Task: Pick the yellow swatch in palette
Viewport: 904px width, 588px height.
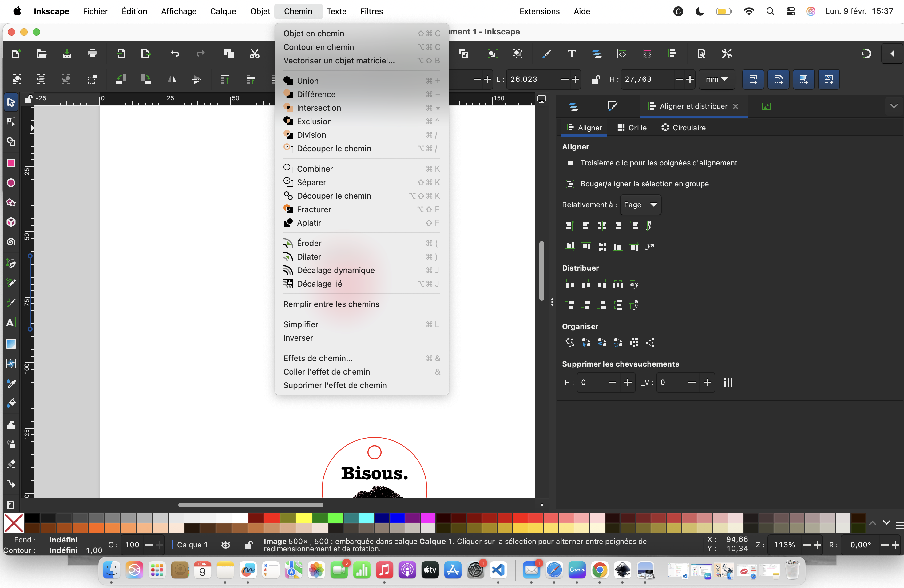Action: tap(304, 518)
